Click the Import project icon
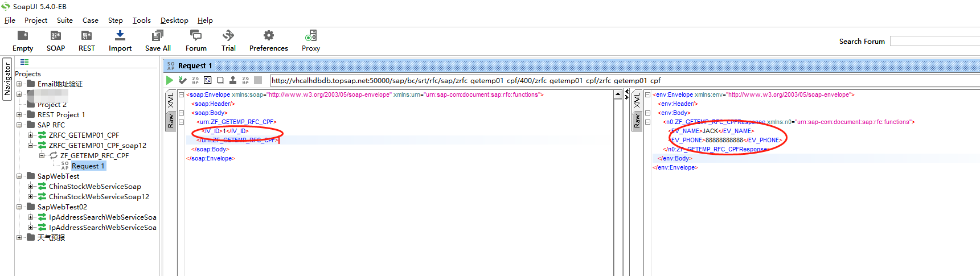The width and height of the screenshot is (980, 276). click(120, 36)
